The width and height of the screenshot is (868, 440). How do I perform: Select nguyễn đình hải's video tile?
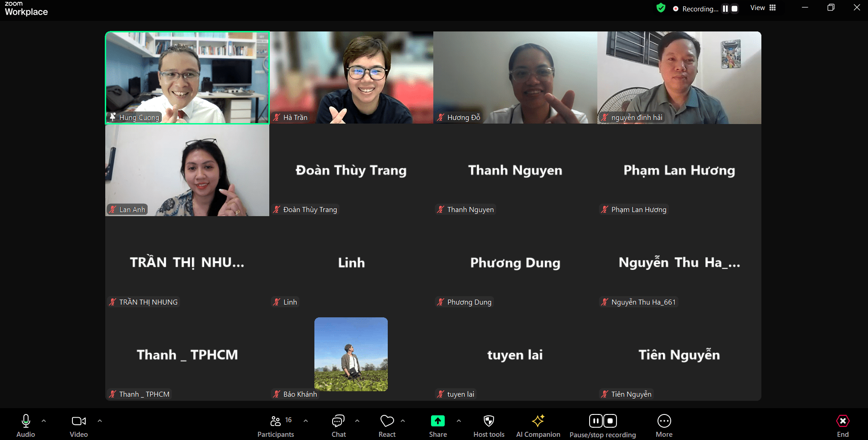point(679,78)
